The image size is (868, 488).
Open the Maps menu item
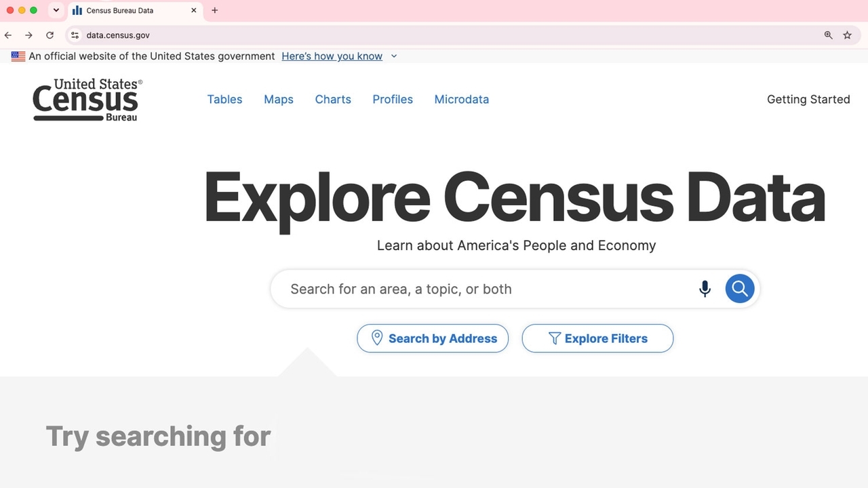point(279,99)
